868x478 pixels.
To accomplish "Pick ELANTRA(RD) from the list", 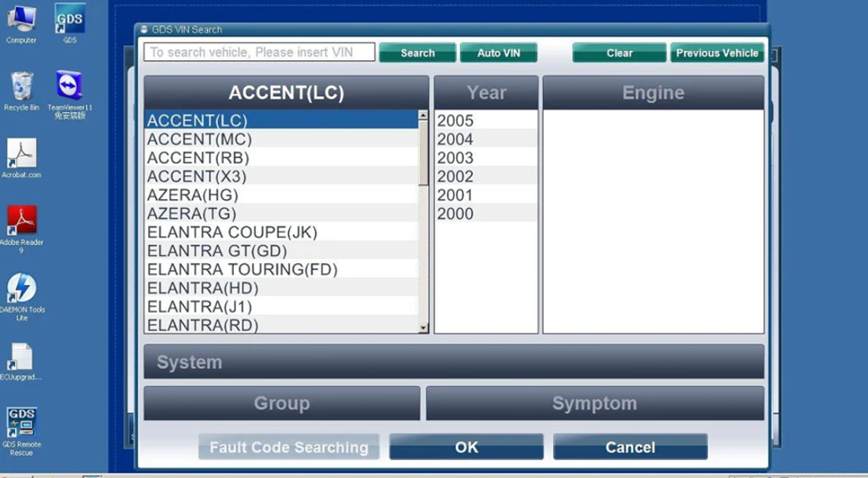I will pos(282,324).
